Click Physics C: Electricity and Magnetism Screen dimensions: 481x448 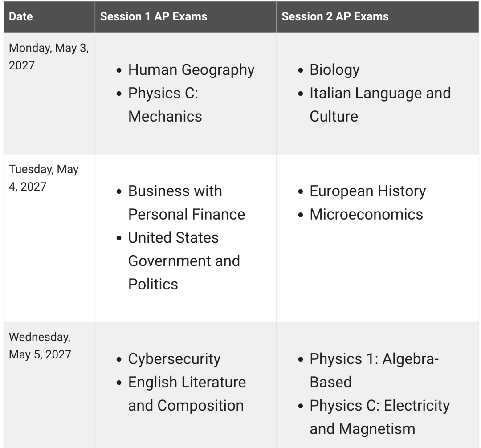pyautogui.click(x=380, y=417)
